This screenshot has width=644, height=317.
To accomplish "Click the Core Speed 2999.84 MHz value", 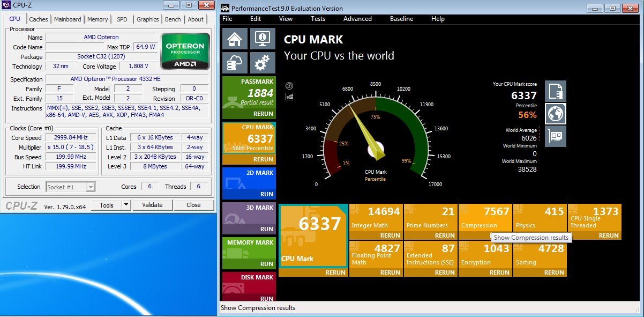I will click(71, 137).
